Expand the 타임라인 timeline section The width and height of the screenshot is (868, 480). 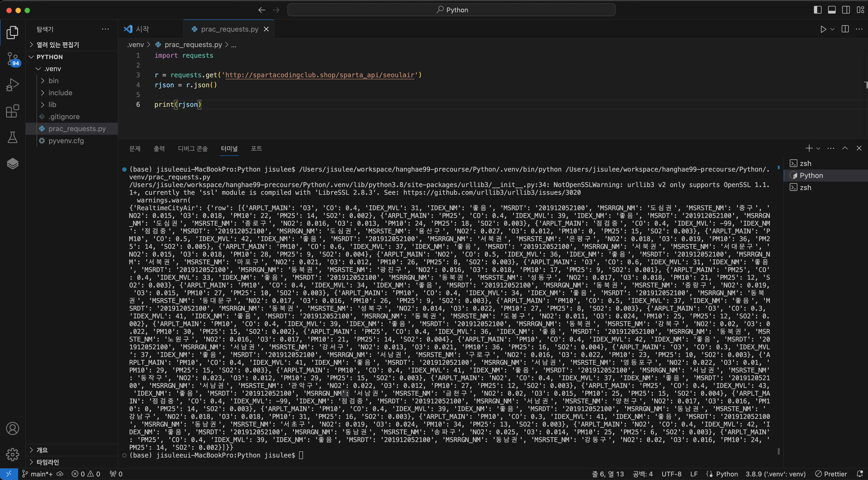click(x=72, y=462)
